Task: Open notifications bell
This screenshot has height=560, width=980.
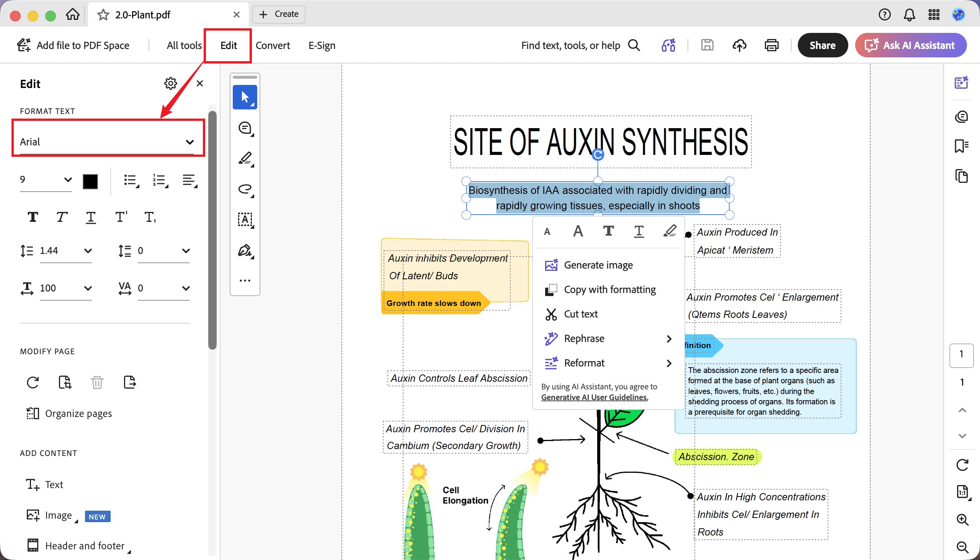Action: coord(909,15)
